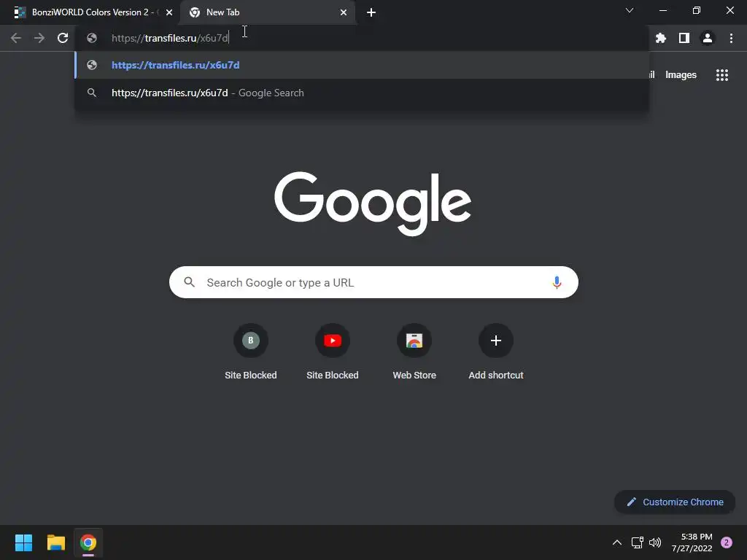Show hidden system tray icons

click(x=617, y=542)
